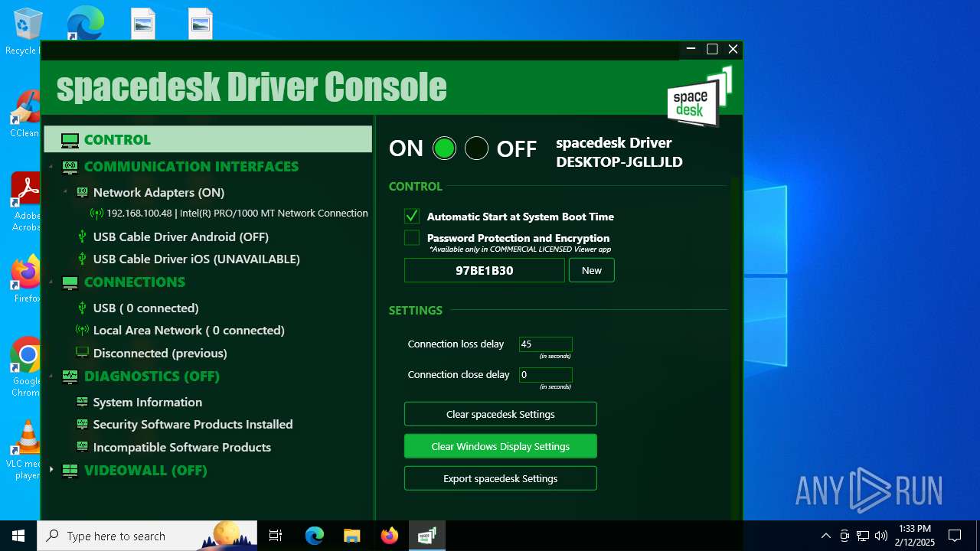Click the Network Adapters icon

tap(82, 193)
